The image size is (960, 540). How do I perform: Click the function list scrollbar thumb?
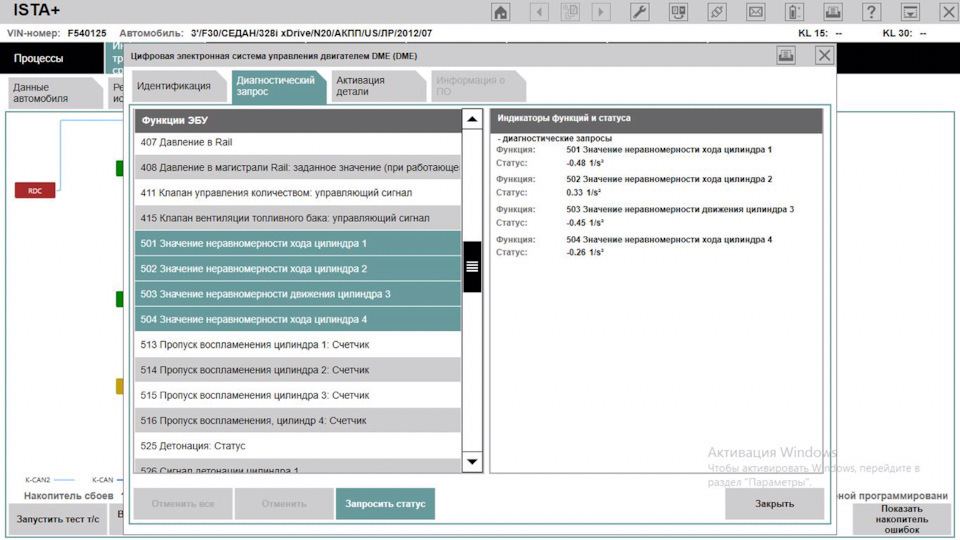pos(472,266)
